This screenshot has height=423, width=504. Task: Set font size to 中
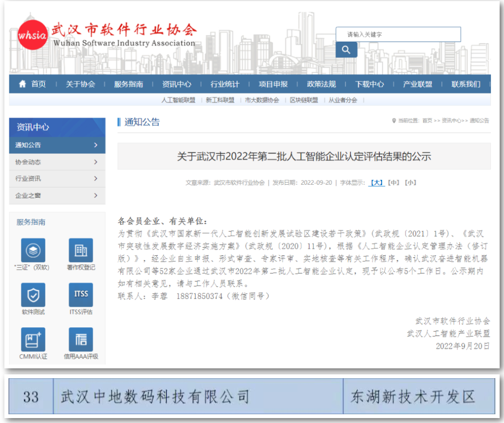[x=394, y=183]
